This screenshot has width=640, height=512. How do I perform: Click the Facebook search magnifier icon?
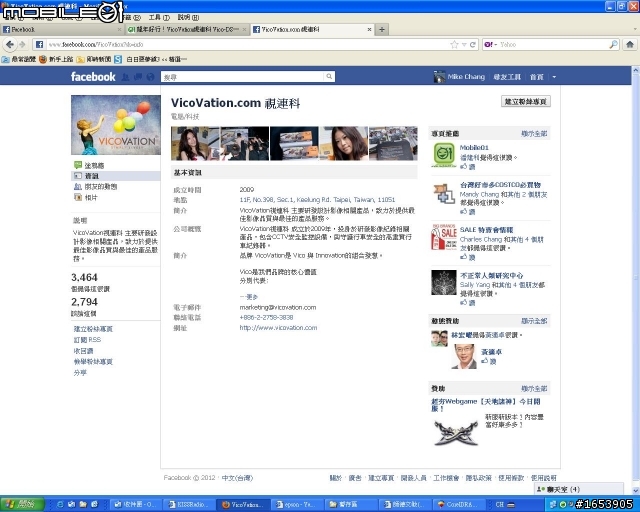click(x=329, y=76)
